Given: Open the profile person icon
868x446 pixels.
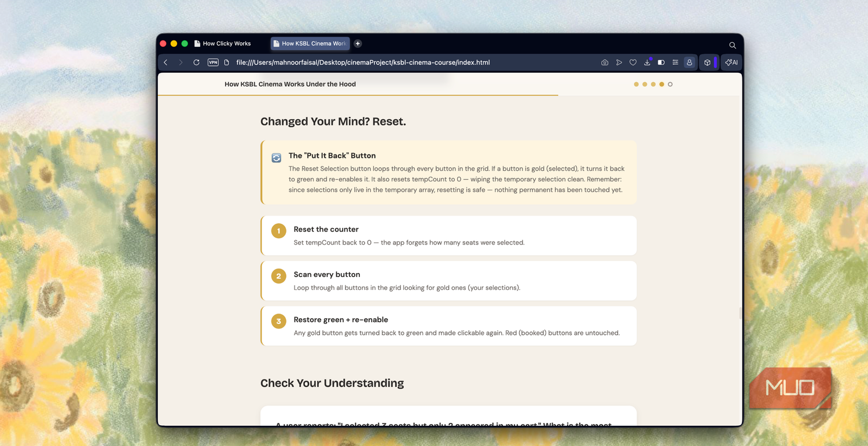Looking at the screenshot, I should tap(689, 62).
